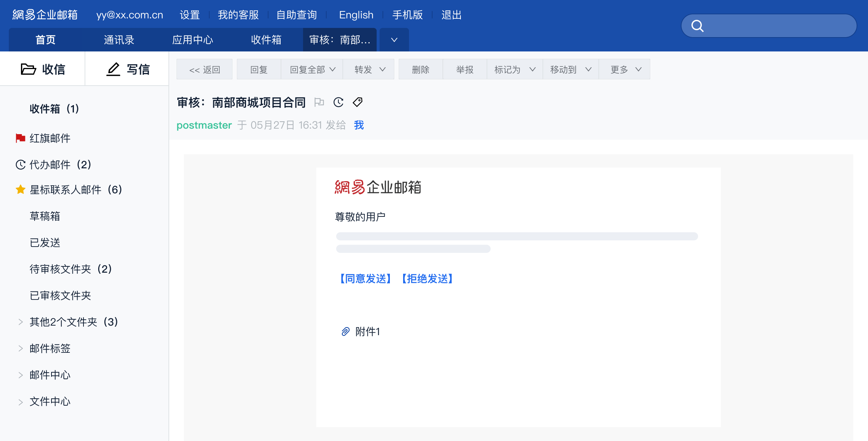The height and width of the screenshot is (441, 868).
Task: Click the 拒绝发送 reject link
Action: click(x=427, y=279)
